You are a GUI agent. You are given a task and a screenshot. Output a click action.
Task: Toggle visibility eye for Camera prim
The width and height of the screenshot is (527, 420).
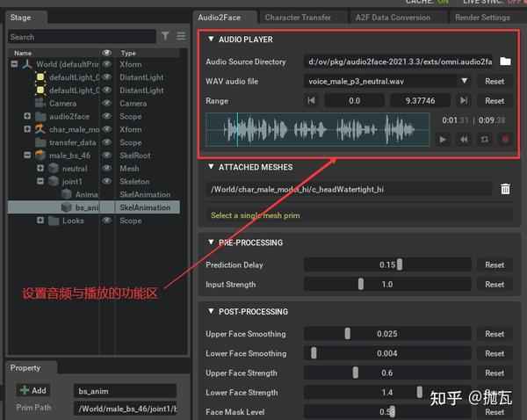[x=106, y=103]
